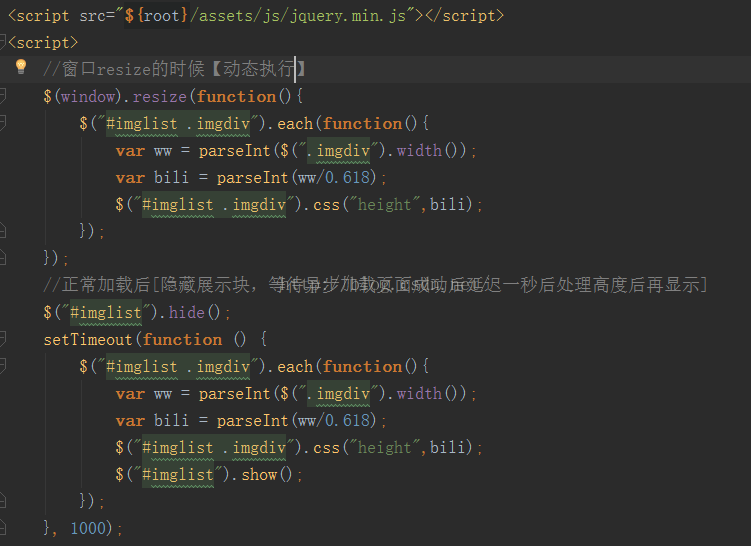This screenshot has width=751, height=546.
Task: Click 'each' inside the setTimeout block
Action: [x=295, y=366]
